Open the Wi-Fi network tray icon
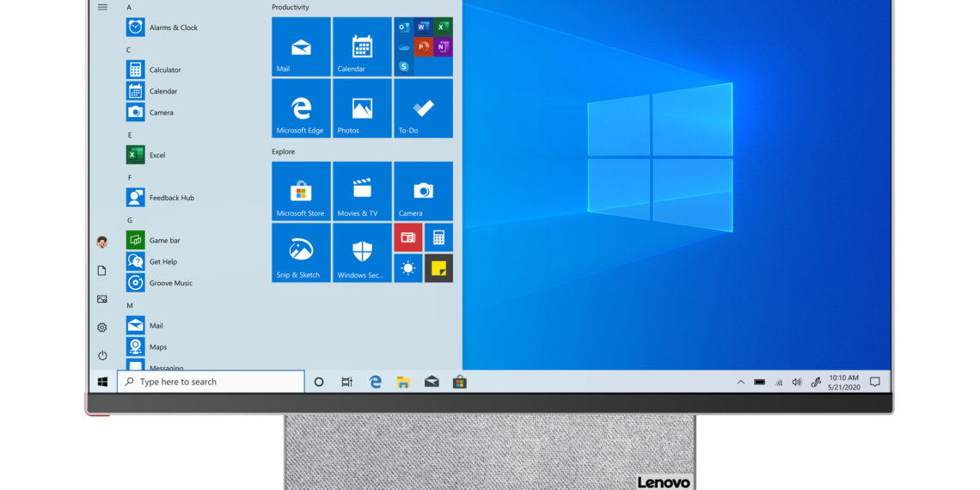This screenshot has height=490, width=980. pyautogui.click(x=779, y=382)
